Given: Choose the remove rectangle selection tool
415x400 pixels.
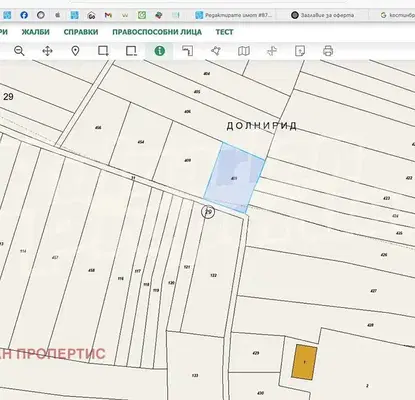Looking at the screenshot, I should (131, 51).
